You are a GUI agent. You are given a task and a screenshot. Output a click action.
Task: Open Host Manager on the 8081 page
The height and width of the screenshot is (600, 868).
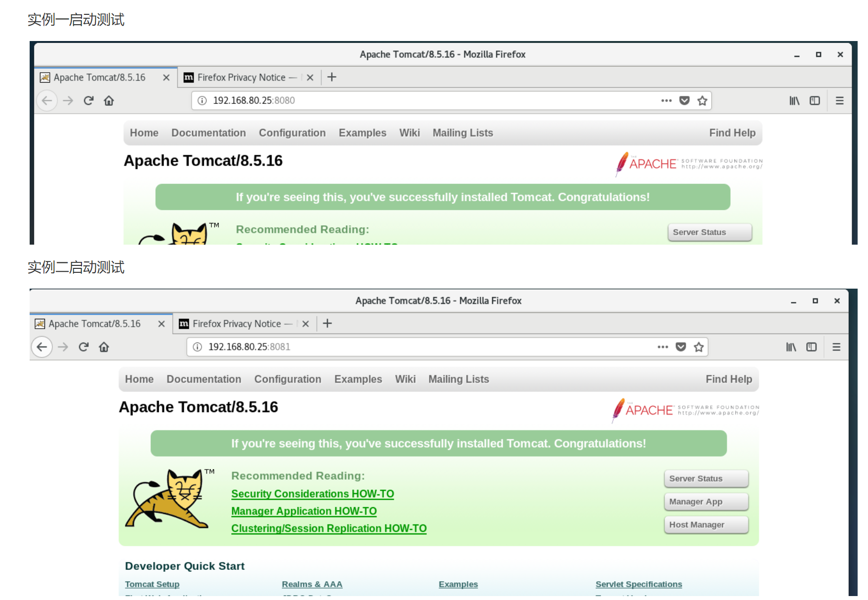(706, 525)
